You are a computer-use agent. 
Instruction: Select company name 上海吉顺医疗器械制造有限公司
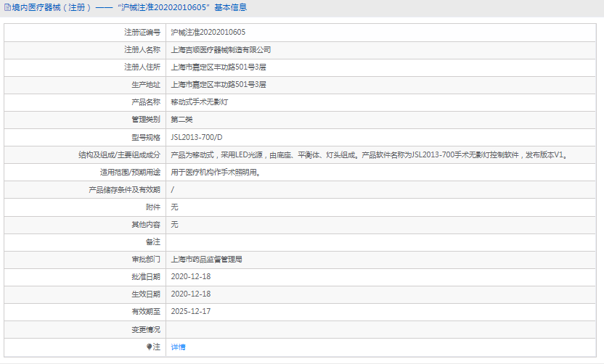[x=221, y=49]
